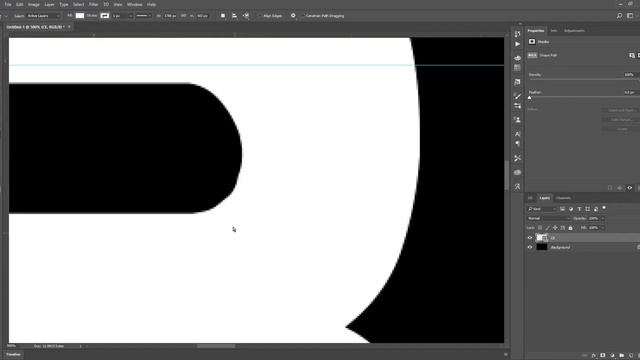Click the Search magnifier icon at top right
640x360 pixels.
click(620, 16)
